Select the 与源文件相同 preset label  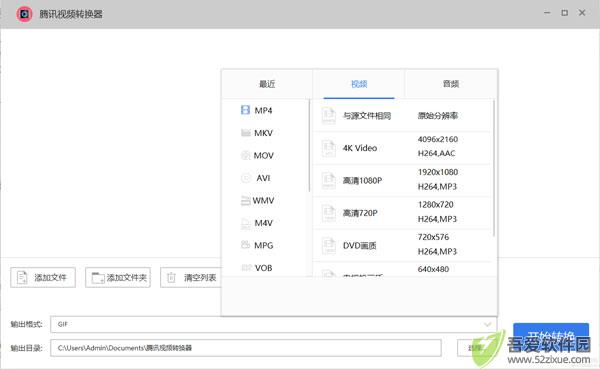coord(367,116)
